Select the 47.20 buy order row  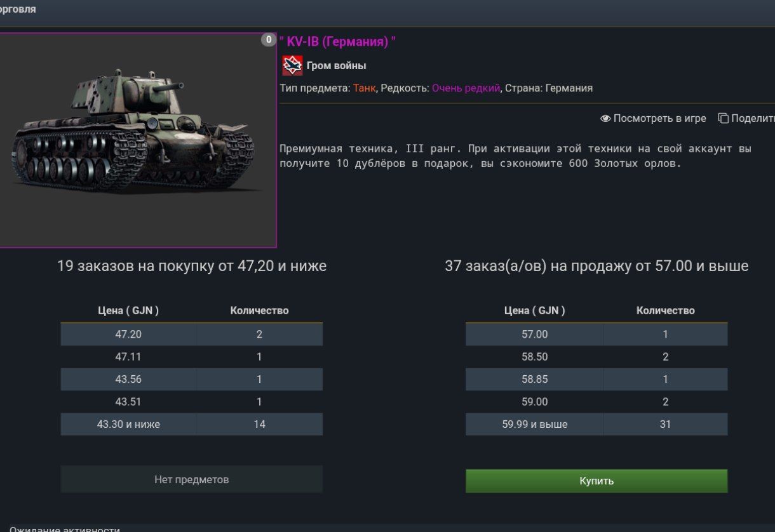coord(191,334)
